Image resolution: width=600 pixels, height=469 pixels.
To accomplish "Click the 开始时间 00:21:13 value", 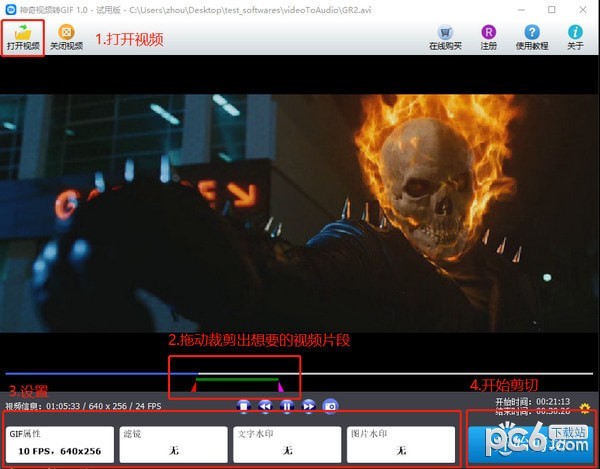I will (x=553, y=402).
